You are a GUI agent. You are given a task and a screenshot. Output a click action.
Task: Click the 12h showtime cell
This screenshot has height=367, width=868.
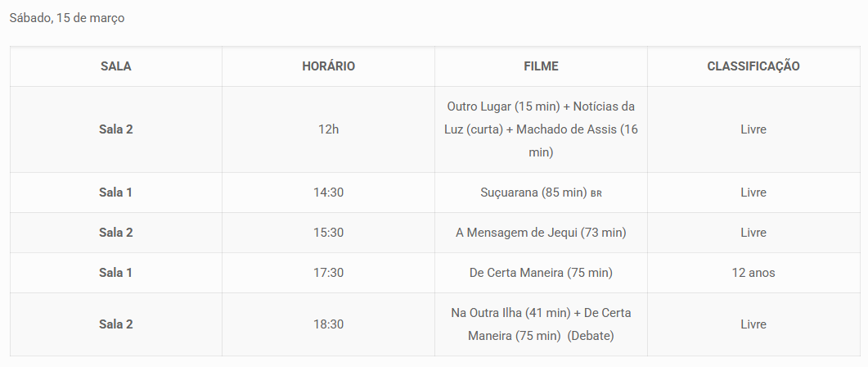click(x=328, y=129)
